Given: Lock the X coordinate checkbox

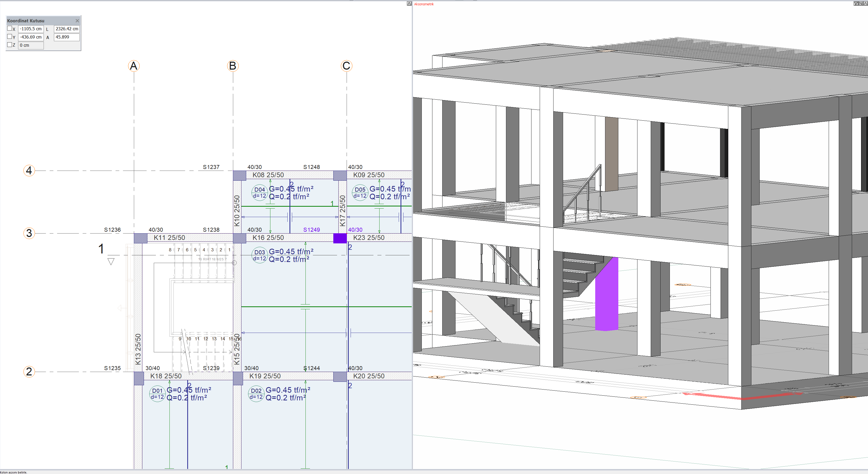Looking at the screenshot, I should (x=10, y=29).
